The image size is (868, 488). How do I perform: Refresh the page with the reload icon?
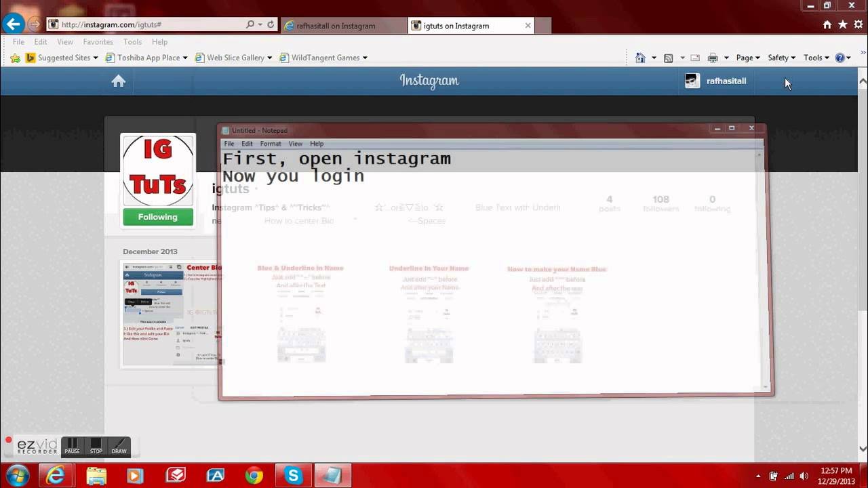click(x=271, y=24)
